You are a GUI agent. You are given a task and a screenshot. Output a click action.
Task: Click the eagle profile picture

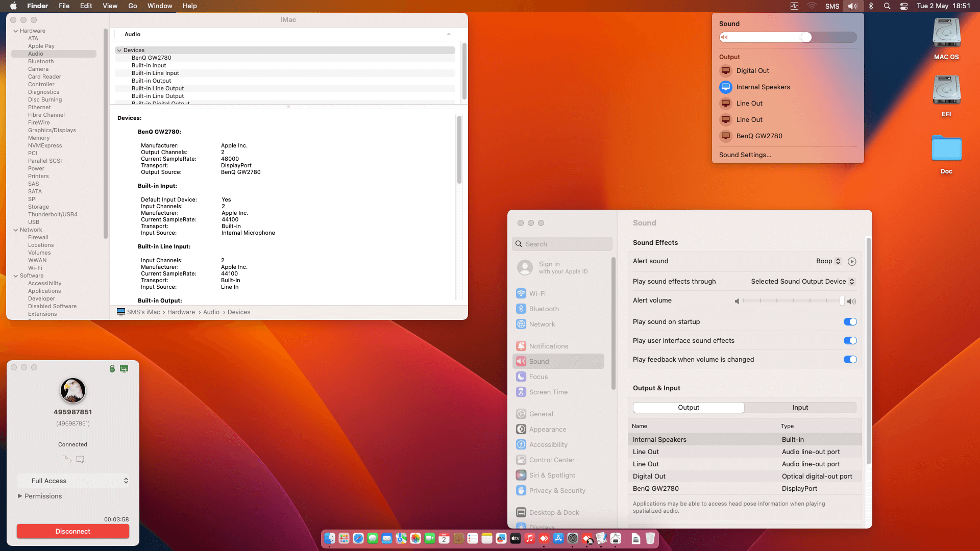(73, 390)
